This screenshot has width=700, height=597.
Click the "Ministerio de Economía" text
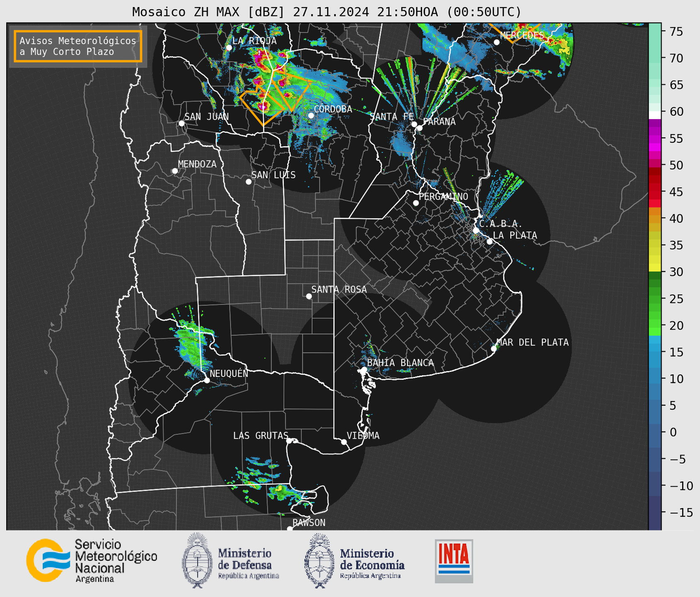[x=372, y=559]
